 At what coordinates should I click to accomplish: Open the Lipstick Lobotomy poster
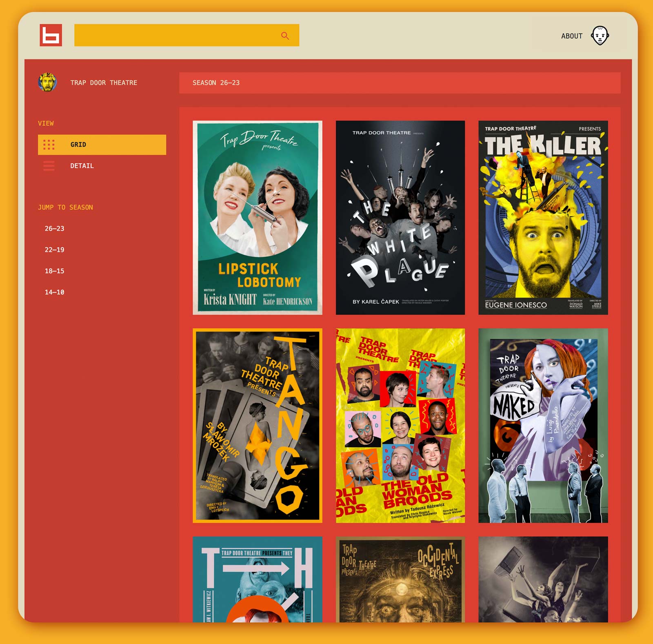[258, 218]
